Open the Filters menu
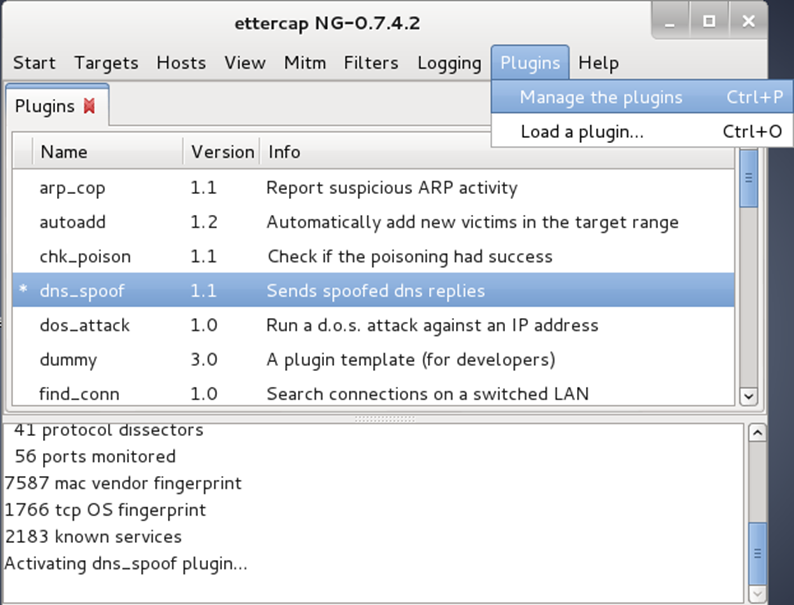 (x=371, y=63)
